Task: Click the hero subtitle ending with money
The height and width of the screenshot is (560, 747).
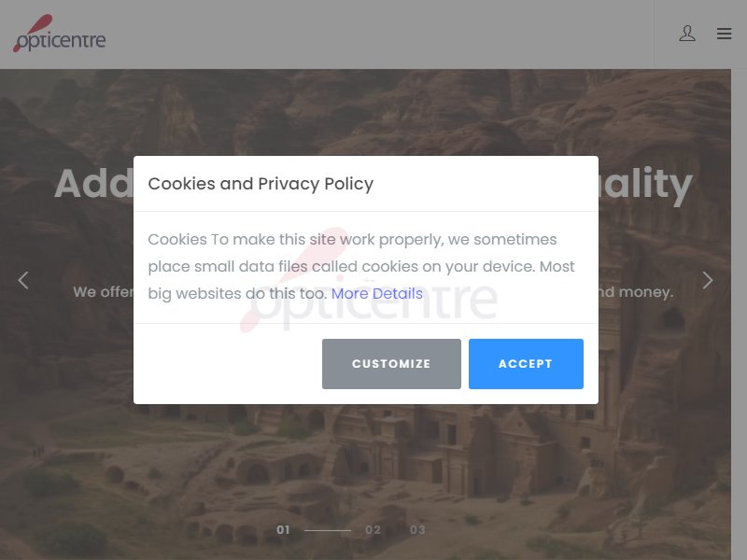Action: [636, 291]
